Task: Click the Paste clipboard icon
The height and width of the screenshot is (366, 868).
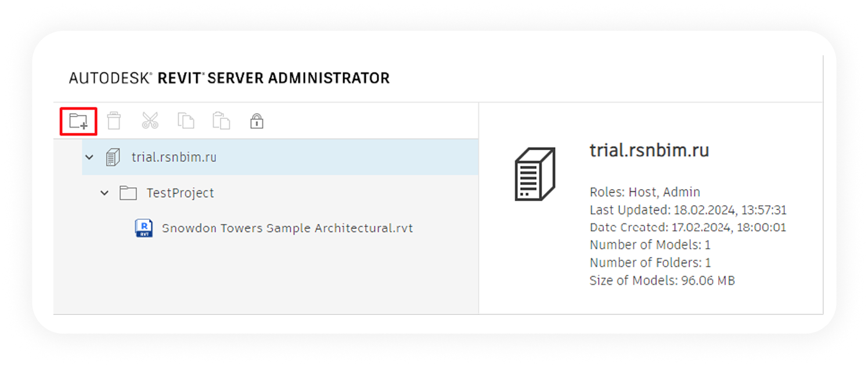Action: (x=221, y=121)
